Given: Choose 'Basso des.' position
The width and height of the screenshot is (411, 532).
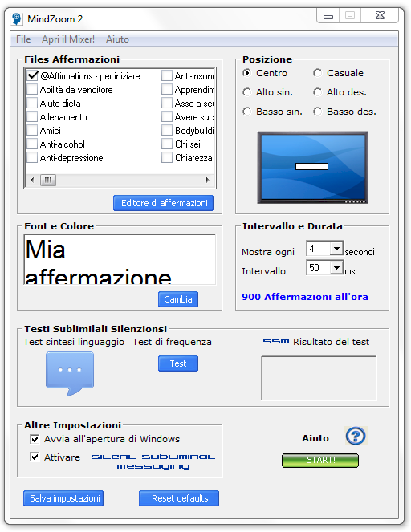Looking at the screenshot, I should [x=317, y=112].
